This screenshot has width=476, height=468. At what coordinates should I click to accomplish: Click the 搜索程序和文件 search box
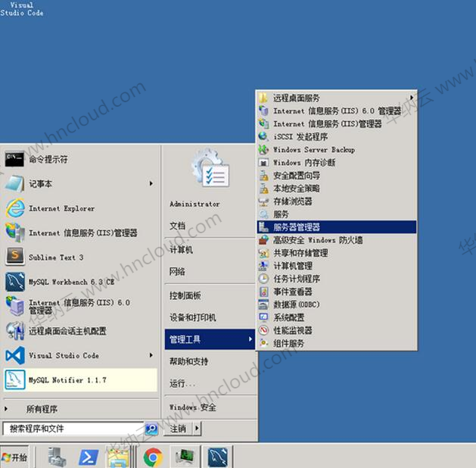(x=73, y=429)
